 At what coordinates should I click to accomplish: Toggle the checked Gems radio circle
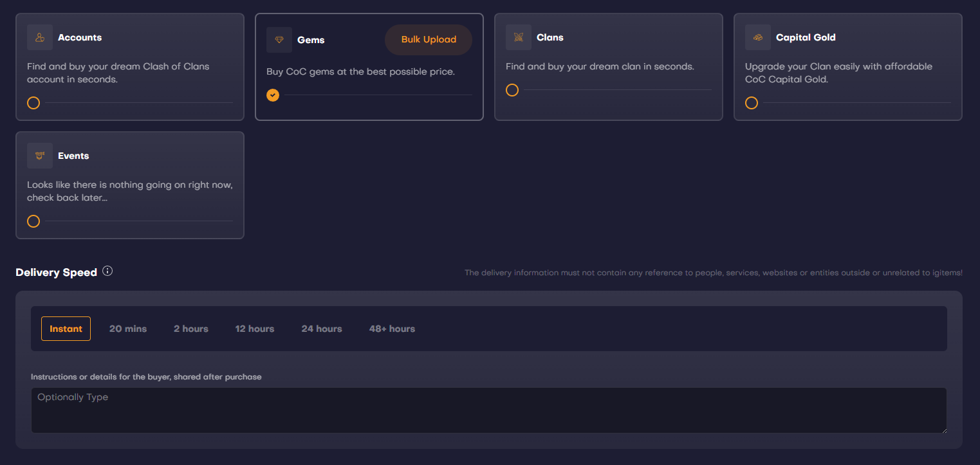(x=273, y=95)
